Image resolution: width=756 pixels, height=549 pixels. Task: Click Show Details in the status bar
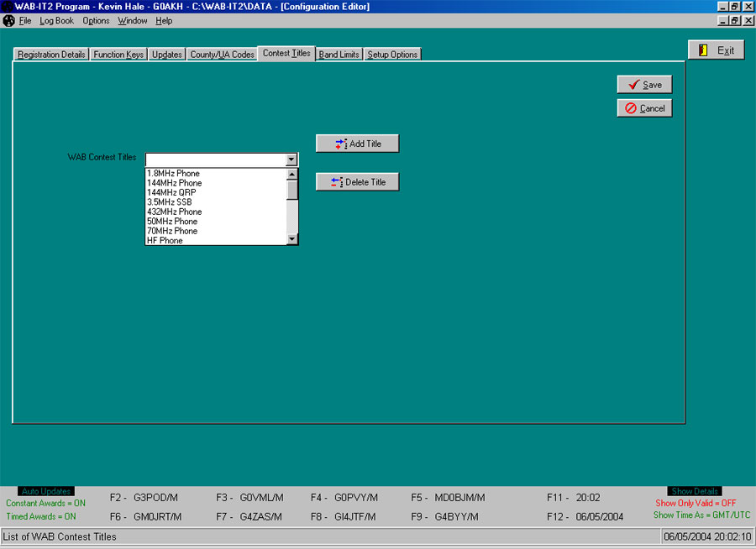coord(694,490)
